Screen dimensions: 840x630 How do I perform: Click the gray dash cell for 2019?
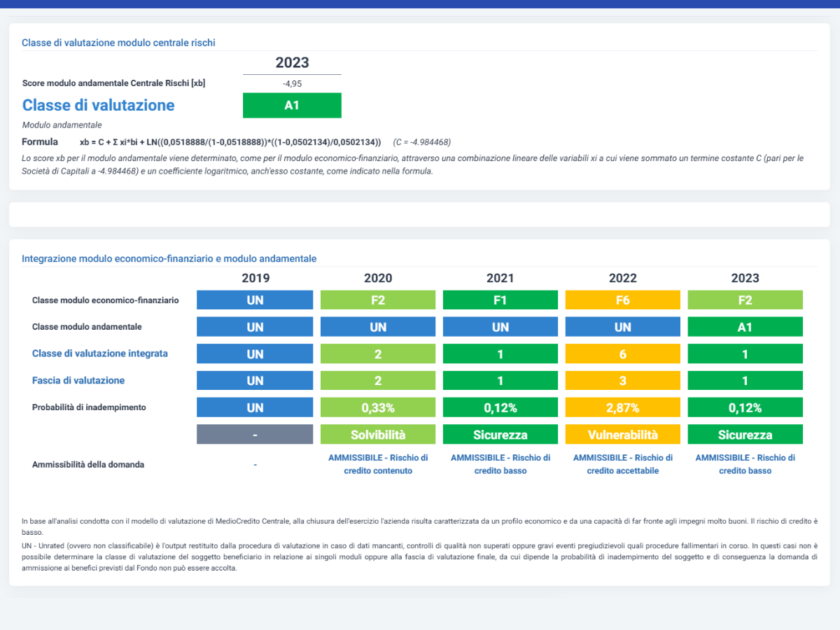pos(255,434)
